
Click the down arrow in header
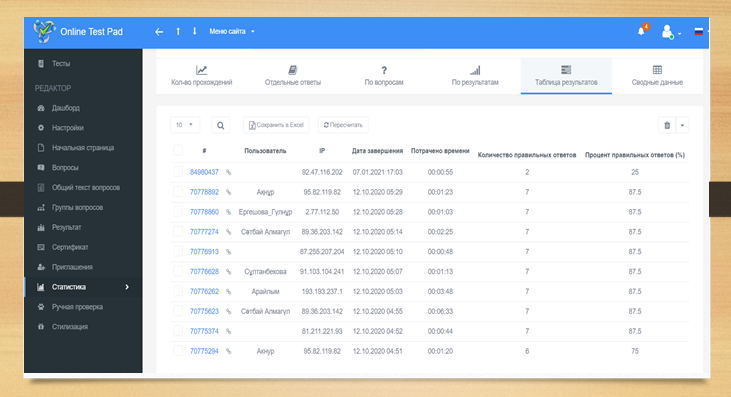(x=194, y=31)
